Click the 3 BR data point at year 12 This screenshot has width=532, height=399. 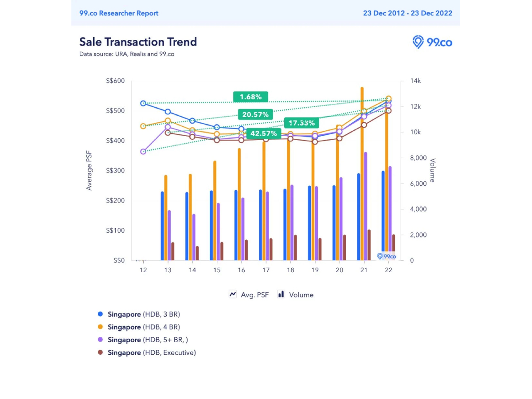coord(143,103)
